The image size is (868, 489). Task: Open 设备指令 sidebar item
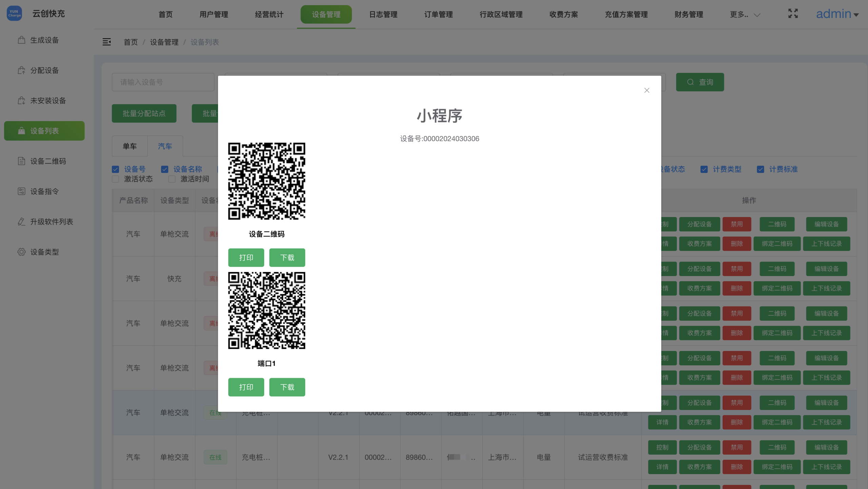(x=44, y=191)
